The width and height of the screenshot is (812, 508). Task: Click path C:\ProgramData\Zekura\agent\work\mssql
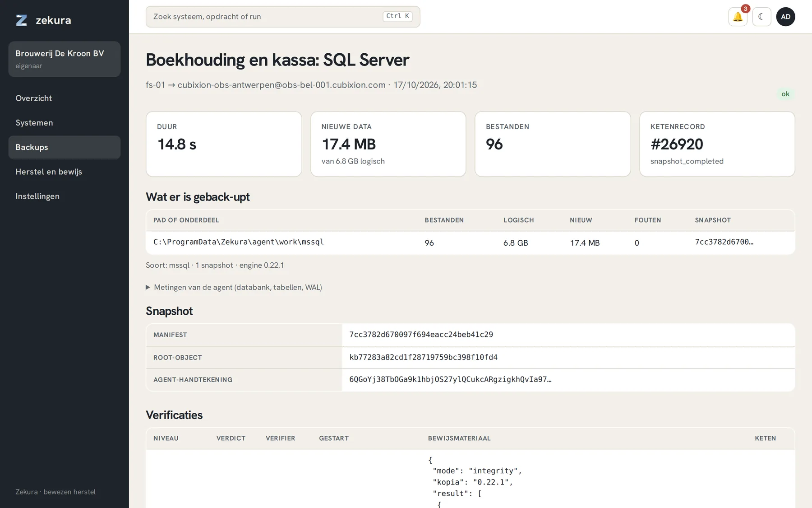pos(239,242)
